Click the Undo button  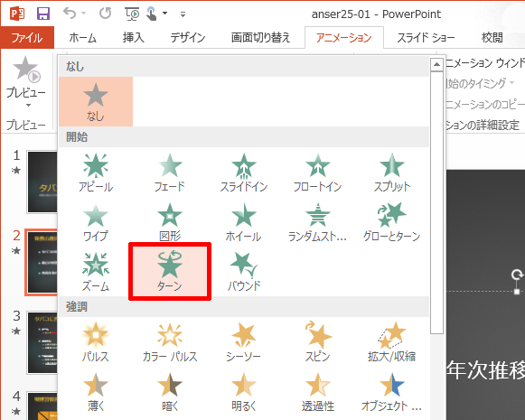pyautogui.click(x=70, y=14)
